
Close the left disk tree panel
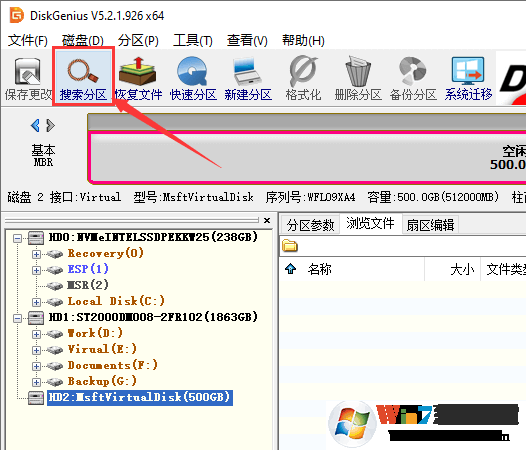tap(267, 220)
